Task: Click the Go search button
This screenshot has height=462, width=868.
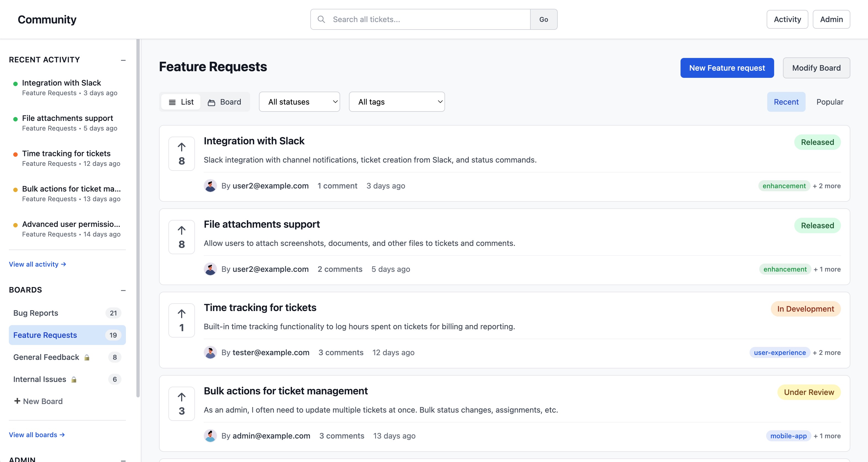Action: (x=544, y=19)
